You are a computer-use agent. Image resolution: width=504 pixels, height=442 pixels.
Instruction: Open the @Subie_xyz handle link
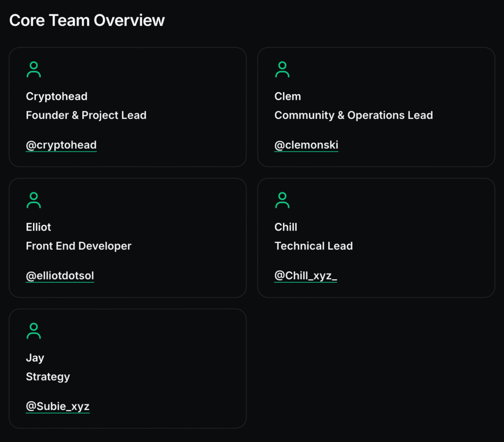pyautogui.click(x=58, y=407)
